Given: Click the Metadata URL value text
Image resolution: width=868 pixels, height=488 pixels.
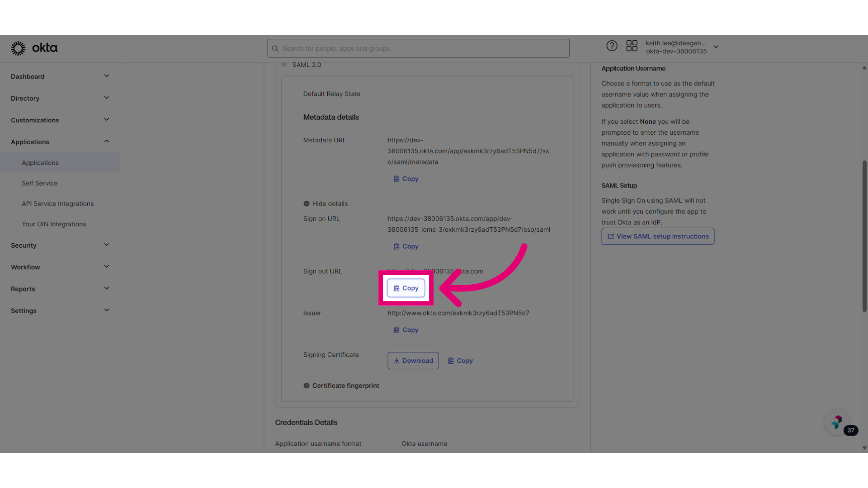Looking at the screenshot, I should coord(468,151).
